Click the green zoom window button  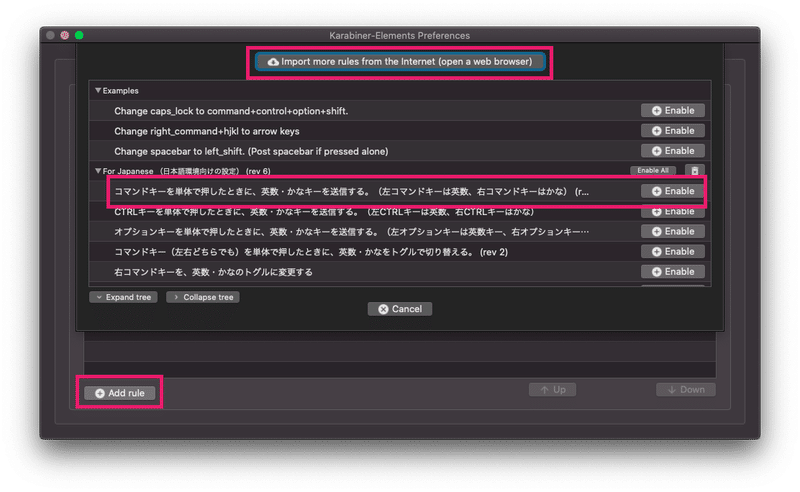(79, 35)
